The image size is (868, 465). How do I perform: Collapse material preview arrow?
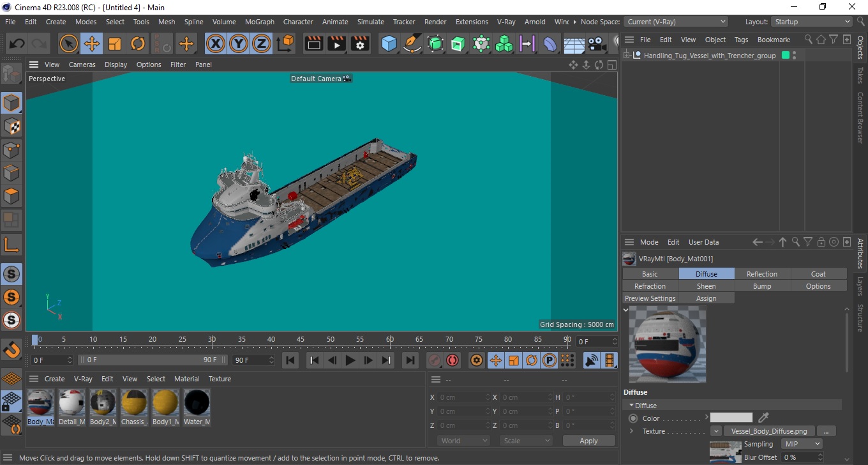626,310
